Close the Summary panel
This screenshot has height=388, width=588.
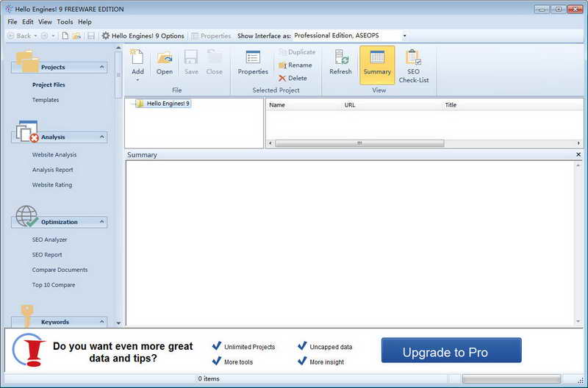tap(578, 154)
